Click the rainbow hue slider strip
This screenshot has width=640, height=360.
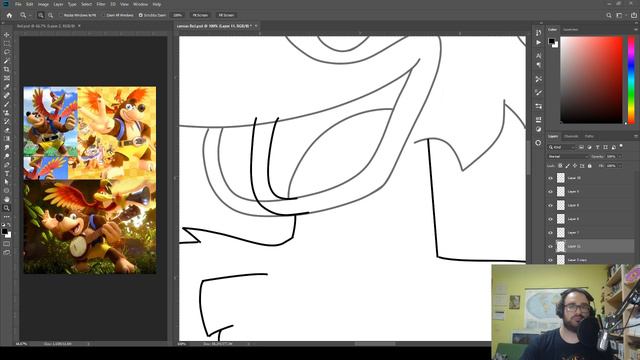tap(631, 80)
